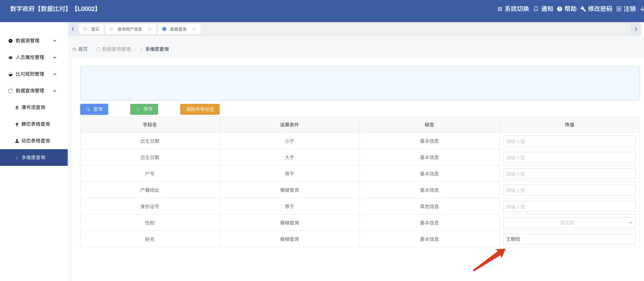Open 动态表格查询 in the sidebar

[34, 141]
